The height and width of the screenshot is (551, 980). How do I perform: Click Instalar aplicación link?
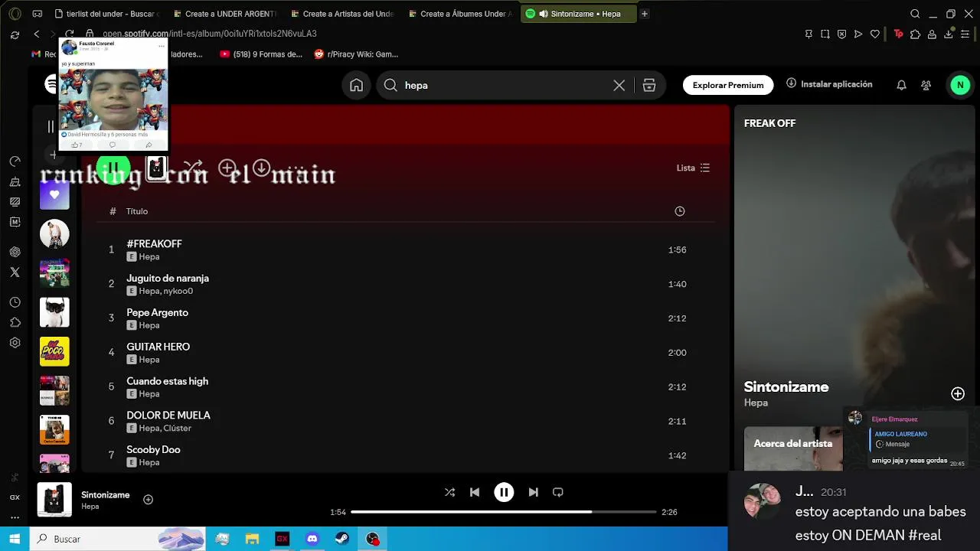[829, 84]
